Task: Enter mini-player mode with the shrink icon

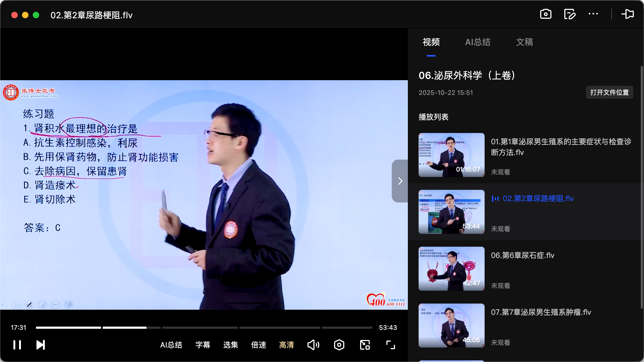Action: pos(364,345)
